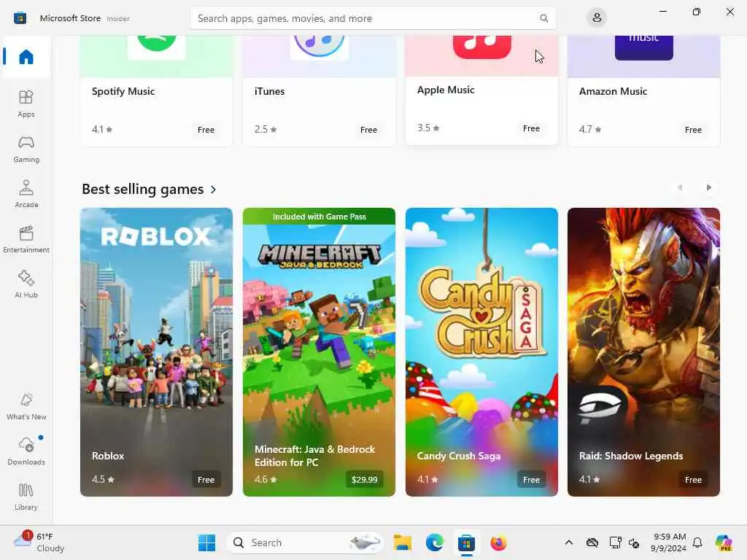Click Free button on Candy Crush Saga
This screenshot has height=560, width=747.
[531, 480]
